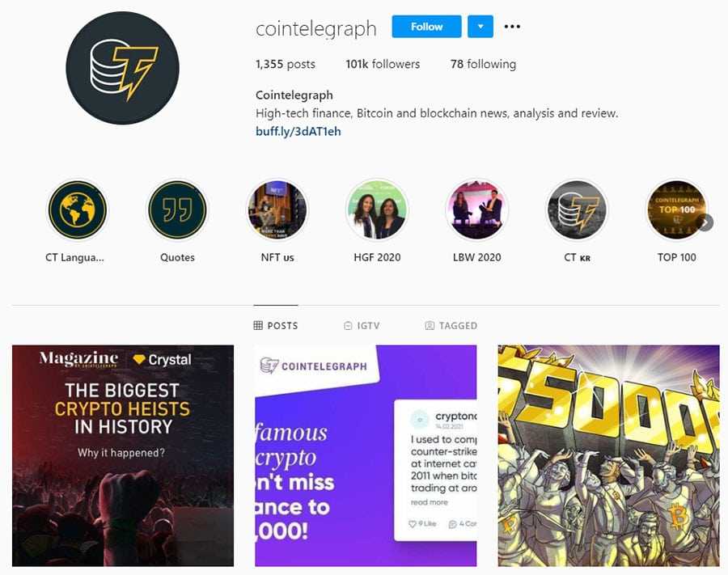The height and width of the screenshot is (575, 728).
Task: Open the three-dots options menu
Action: [512, 27]
